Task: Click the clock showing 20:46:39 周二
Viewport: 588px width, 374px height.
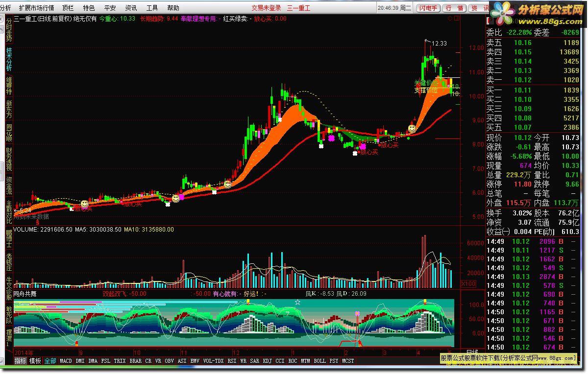Action: (x=395, y=8)
